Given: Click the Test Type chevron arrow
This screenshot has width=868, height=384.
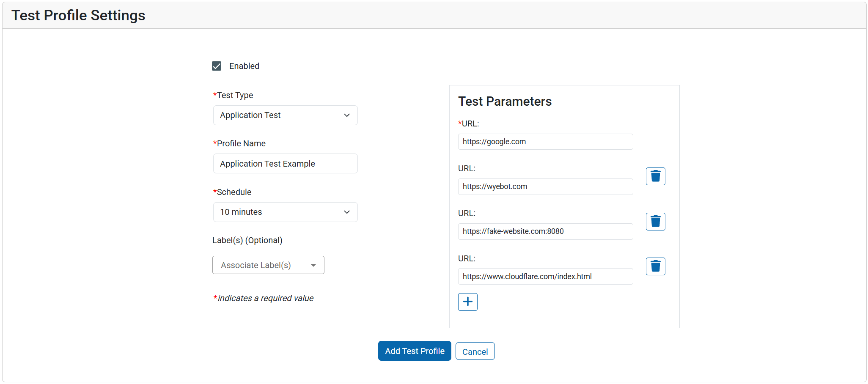Looking at the screenshot, I should click(347, 115).
